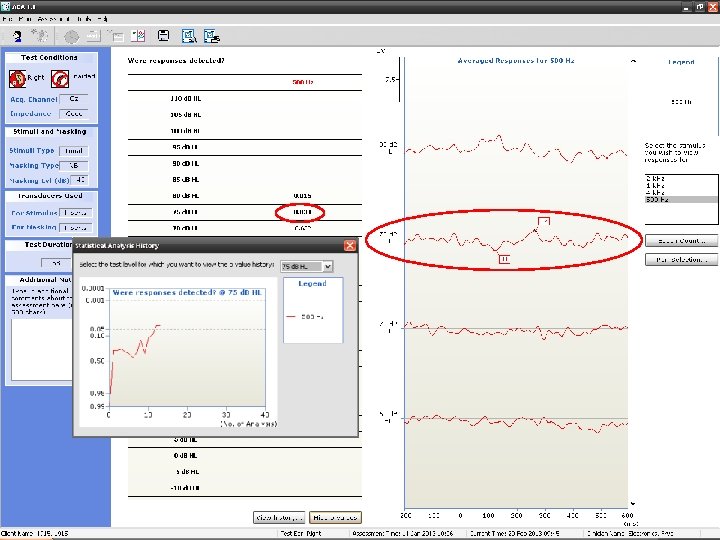
Task: Click the red Right ear icon
Action: (17, 79)
